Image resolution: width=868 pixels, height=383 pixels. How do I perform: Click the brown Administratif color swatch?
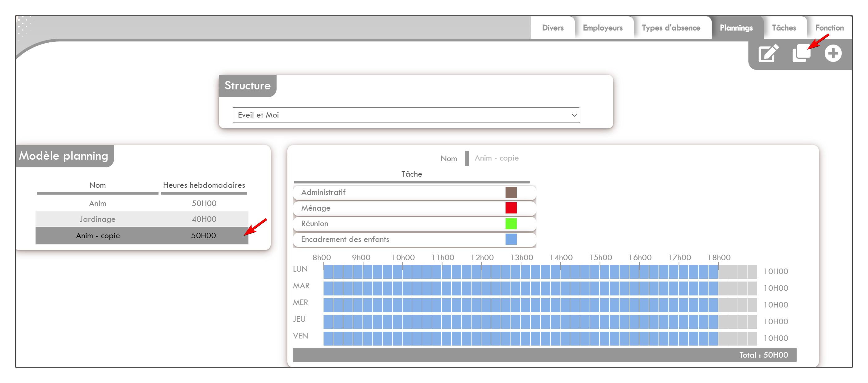click(x=511, y=192)
